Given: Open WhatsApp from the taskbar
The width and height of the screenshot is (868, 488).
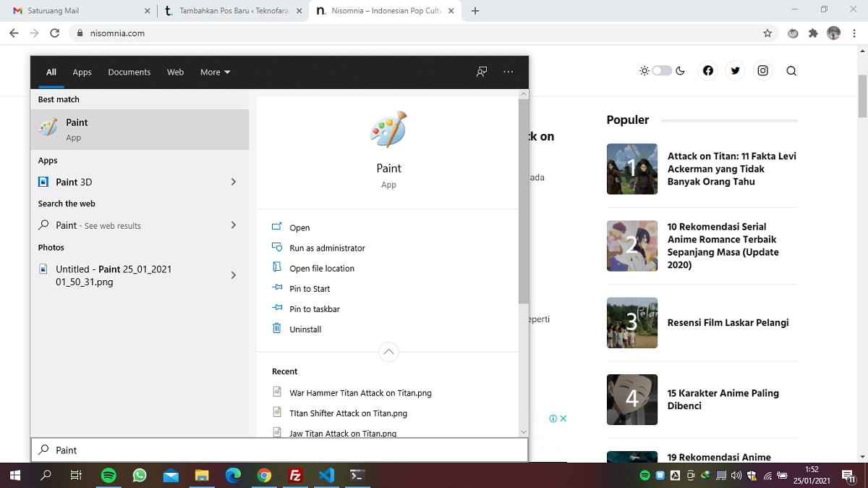Looking at the screenshot, I should [x=140, y=476].
